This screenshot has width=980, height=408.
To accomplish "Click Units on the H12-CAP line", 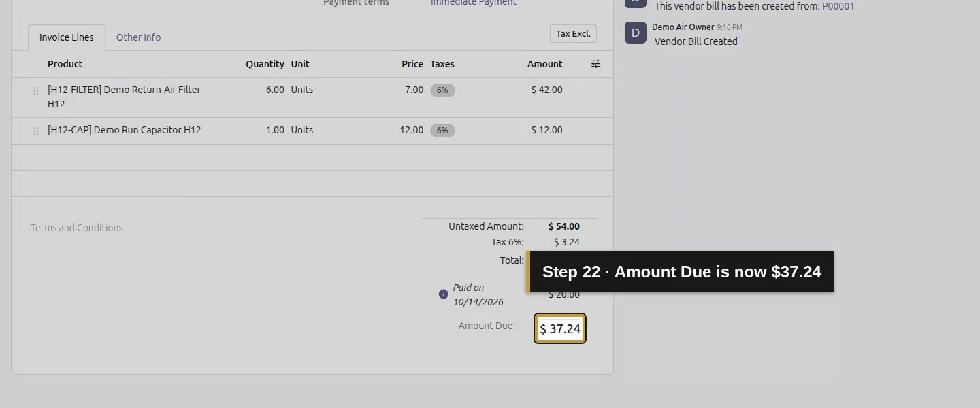I will coord(302,130).
